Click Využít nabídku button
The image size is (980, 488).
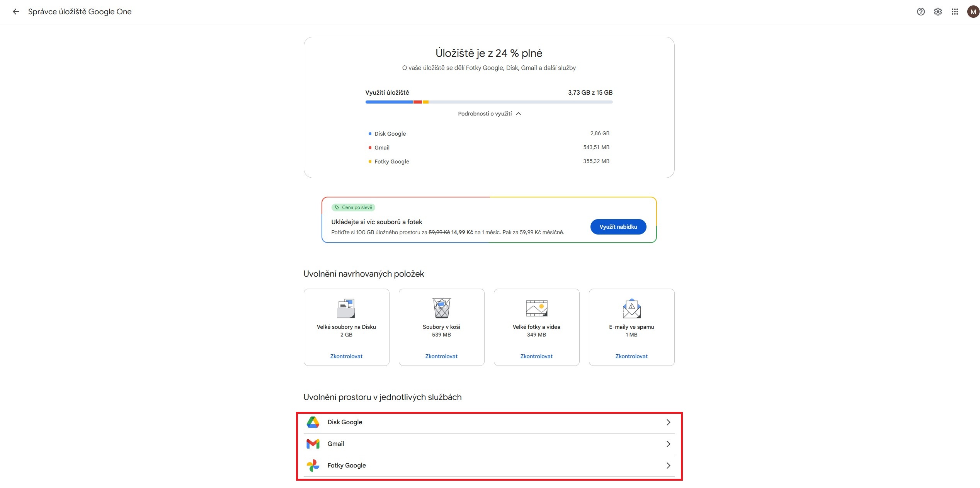pos(618,227)
